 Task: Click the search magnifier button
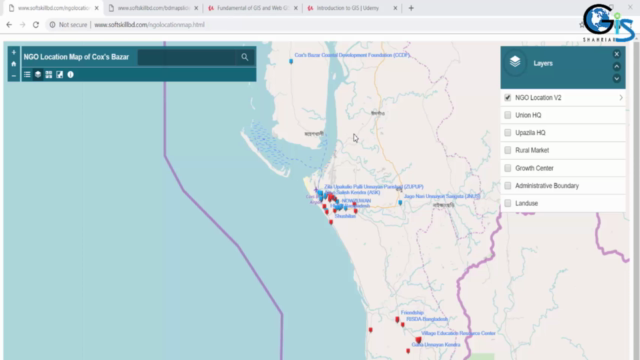pyautogui.click(x=244, y=57)
